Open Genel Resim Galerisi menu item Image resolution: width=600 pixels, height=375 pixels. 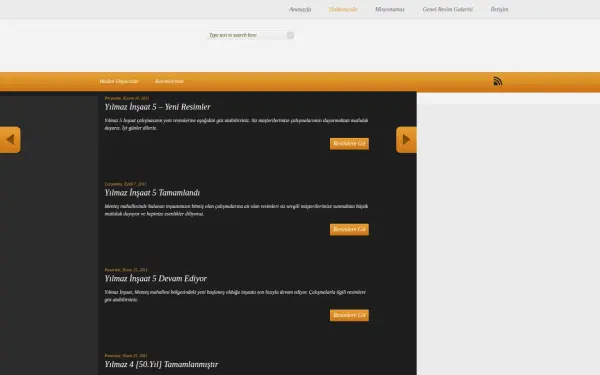click(448, 9)
